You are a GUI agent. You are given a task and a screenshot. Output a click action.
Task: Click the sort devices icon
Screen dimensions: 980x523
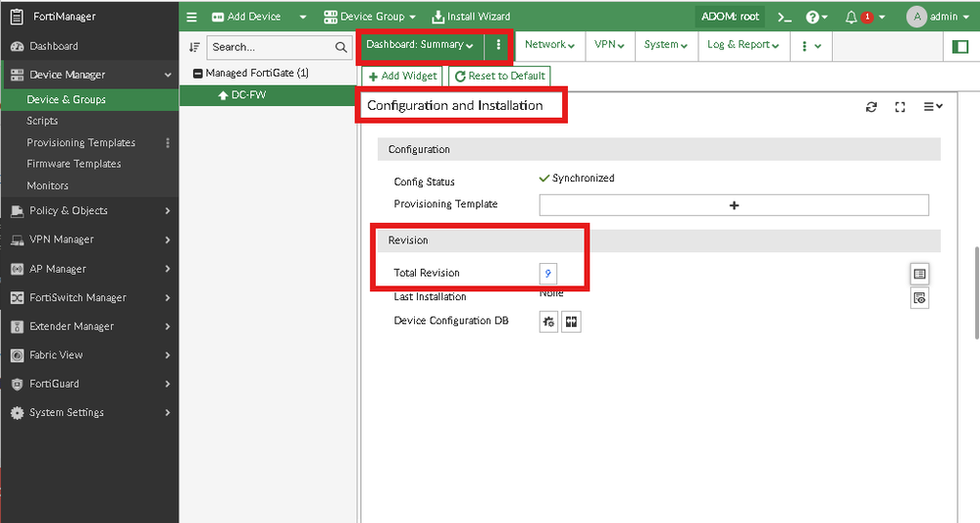(x=194, y=47)
